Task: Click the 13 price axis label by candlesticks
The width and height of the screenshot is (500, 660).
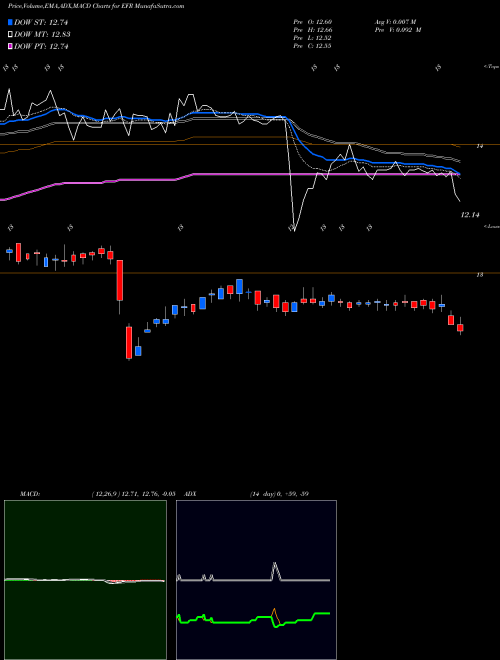Action: [x=479, y=275]
